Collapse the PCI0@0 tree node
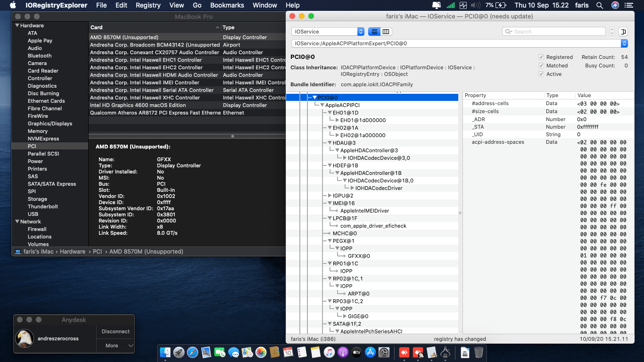Viewport: 644px width, 362px height. (x=314, y=98)
